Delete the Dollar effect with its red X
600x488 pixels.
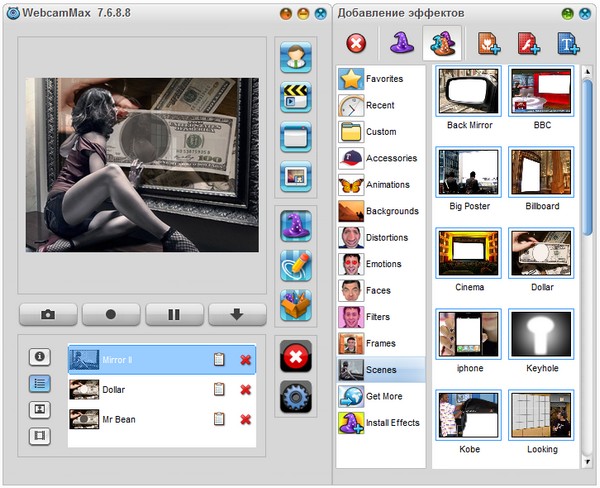tap(245, 389)
